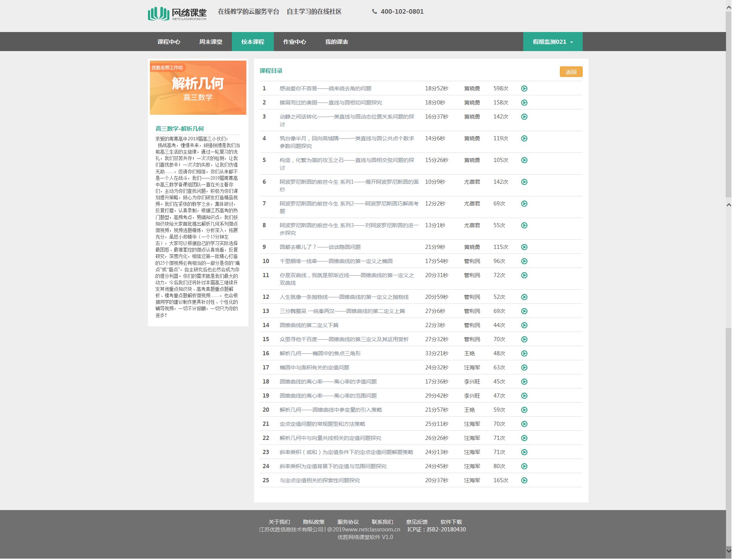Click the 软件下载 footer link

(x=452, y=523)
